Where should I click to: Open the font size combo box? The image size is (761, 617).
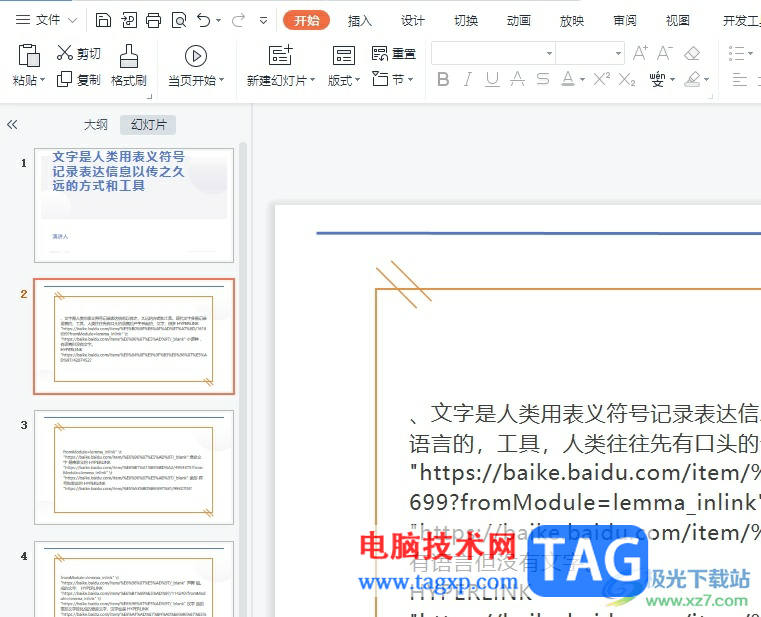coord(590,53)
